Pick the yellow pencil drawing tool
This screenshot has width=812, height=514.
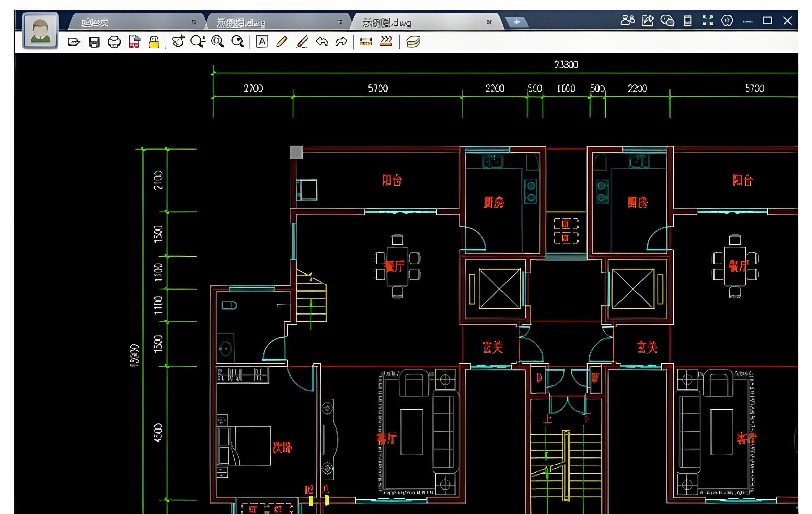(x=281, y=42)
